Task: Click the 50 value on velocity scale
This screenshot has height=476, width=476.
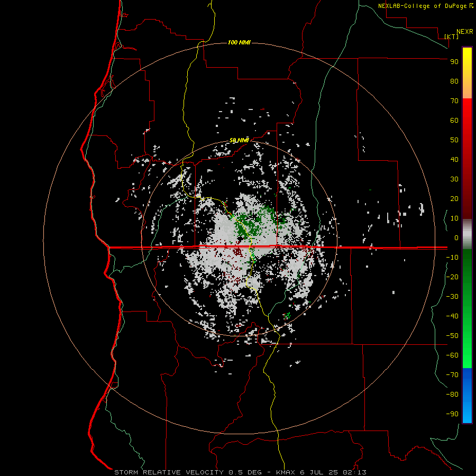Action: 454,140
